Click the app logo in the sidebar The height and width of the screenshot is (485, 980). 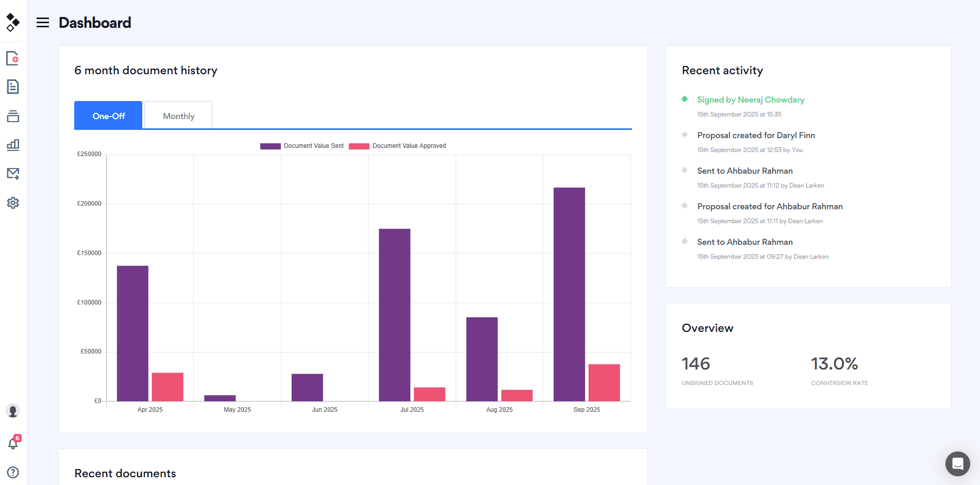coord(13,22)
